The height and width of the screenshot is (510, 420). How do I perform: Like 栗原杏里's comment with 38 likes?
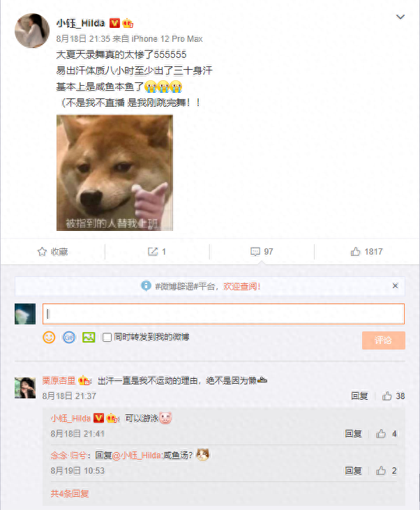(x=387, y=396)
